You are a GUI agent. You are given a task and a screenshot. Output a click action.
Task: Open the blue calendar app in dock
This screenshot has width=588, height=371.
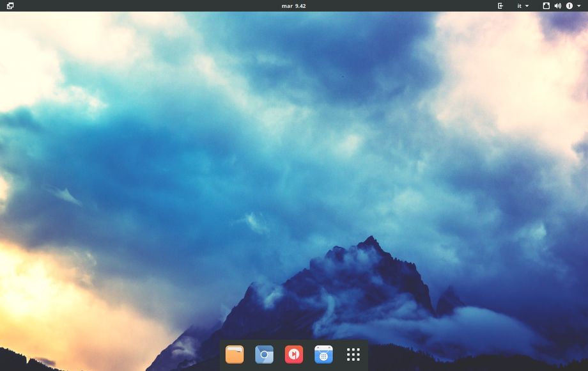click(x=323, y=354)
